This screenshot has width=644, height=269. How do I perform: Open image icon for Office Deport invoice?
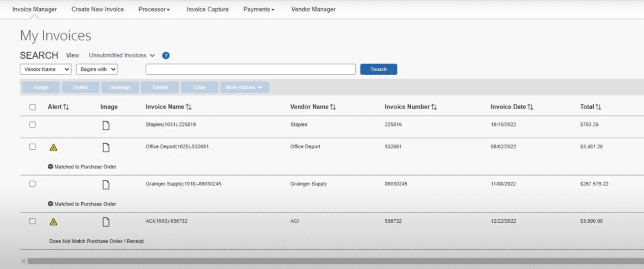click(x=106, y=148)
